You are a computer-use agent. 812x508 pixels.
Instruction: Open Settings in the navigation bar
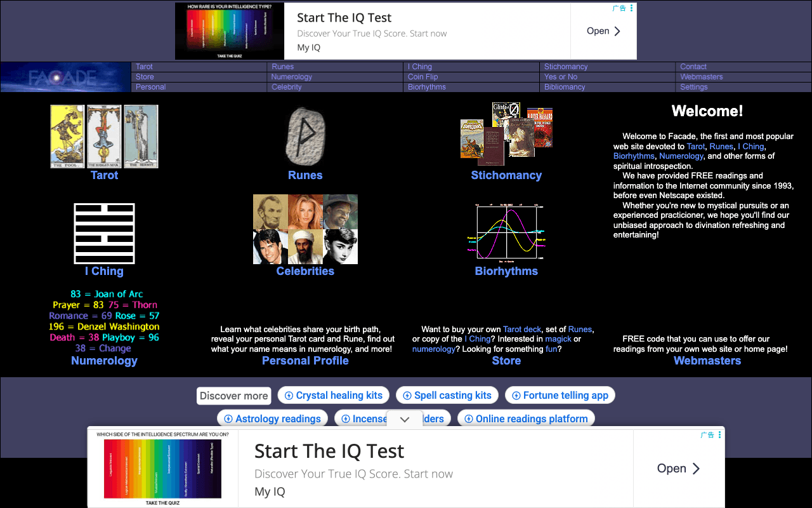tap(693, 87)
